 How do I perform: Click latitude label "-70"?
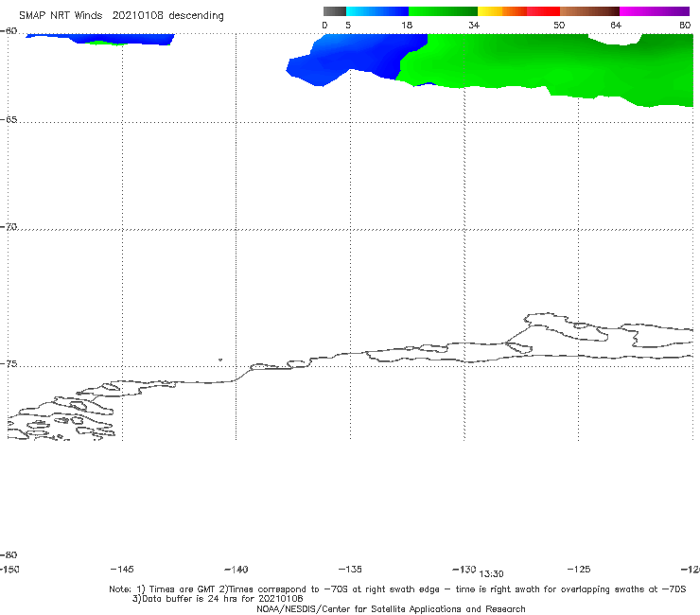9,227
